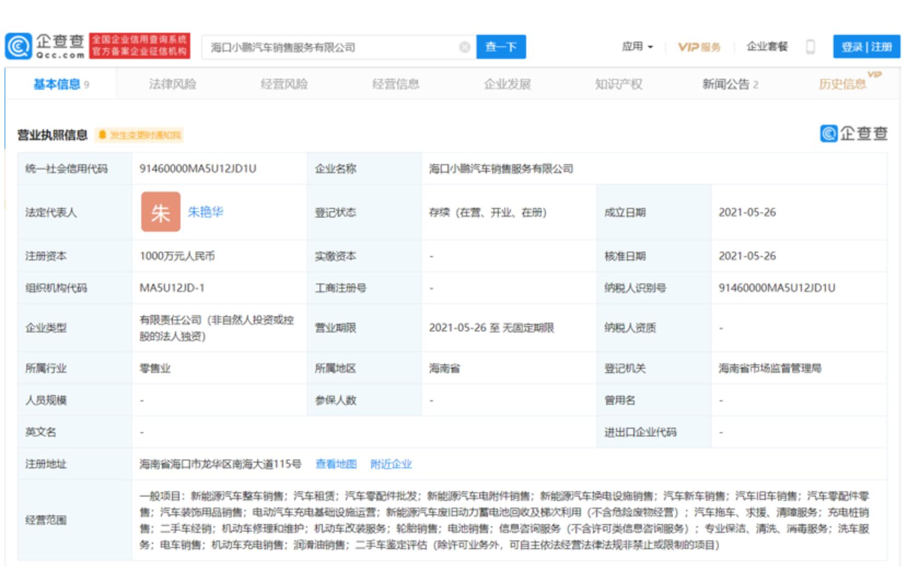The height and width of the screenshot is (588, 908).
Task: Open the 新闻公告 tab
Action: tap(730, 84)
